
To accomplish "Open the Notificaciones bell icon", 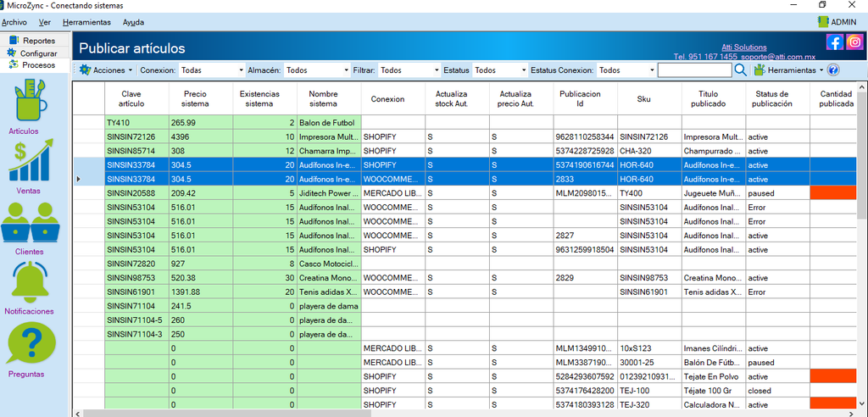I will tap(31, 282).
